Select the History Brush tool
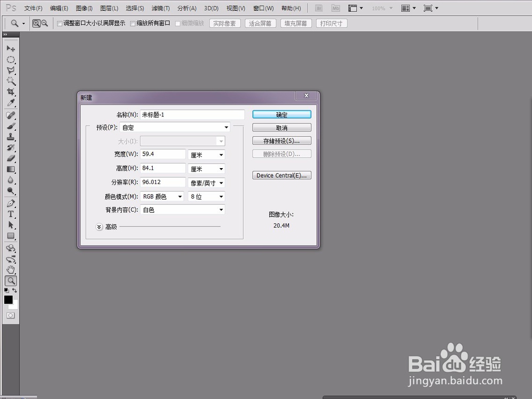The image size is (532, 399). tap(11, 147)
